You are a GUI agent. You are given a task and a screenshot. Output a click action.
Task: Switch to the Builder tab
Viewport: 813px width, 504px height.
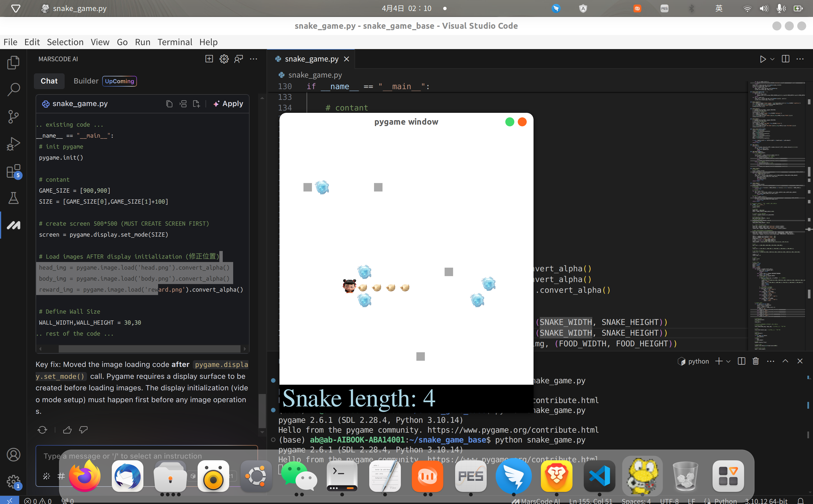point(86,81)
